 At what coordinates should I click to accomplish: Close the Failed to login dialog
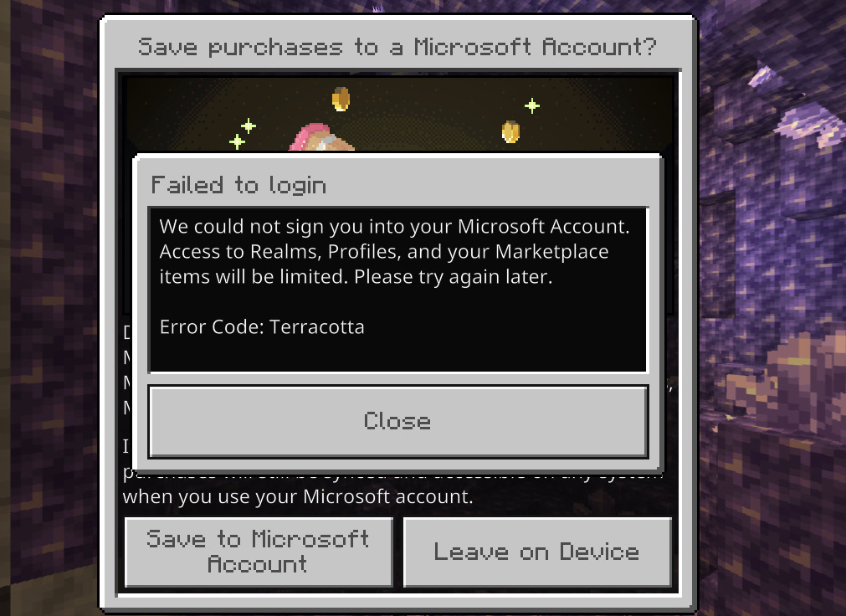point(398,422)
